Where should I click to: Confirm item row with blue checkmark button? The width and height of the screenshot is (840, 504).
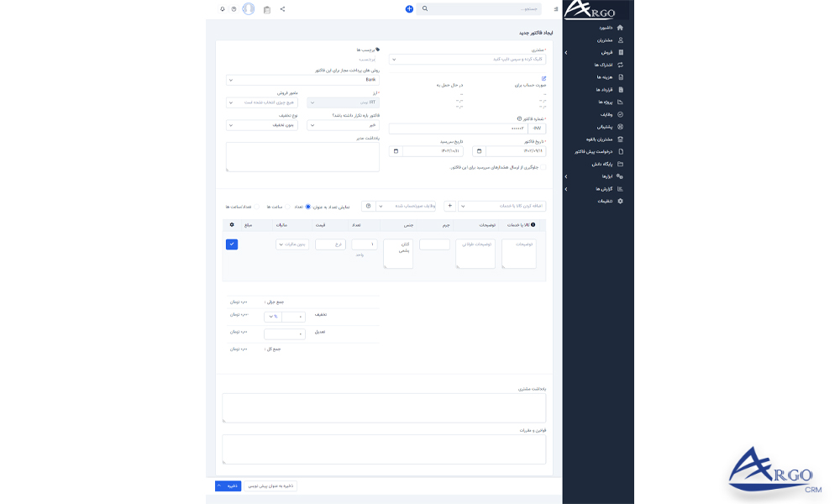(232, 244)
